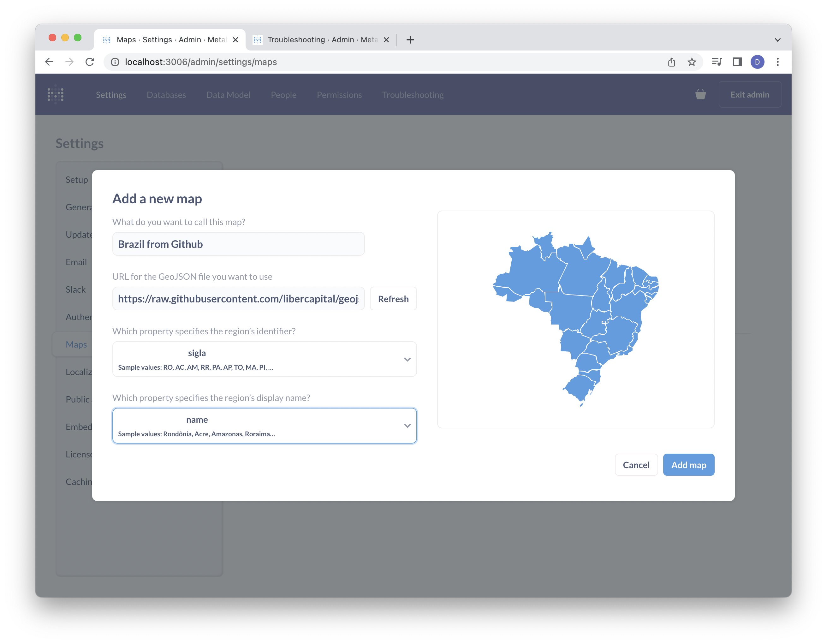Bookmark page with the star icon

click(692, 62)
